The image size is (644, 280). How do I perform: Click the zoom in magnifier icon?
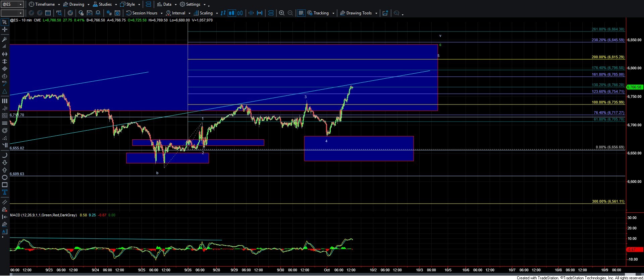pos(282,13)
